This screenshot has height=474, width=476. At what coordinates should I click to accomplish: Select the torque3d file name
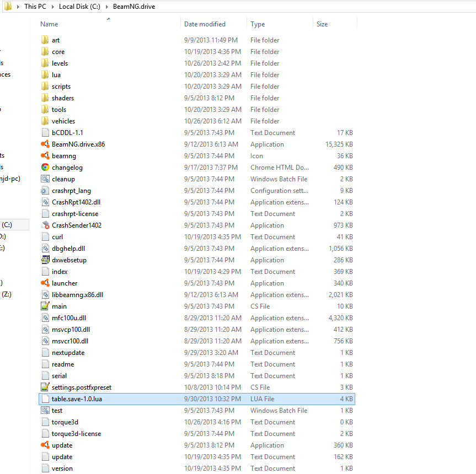coord(65,422)
